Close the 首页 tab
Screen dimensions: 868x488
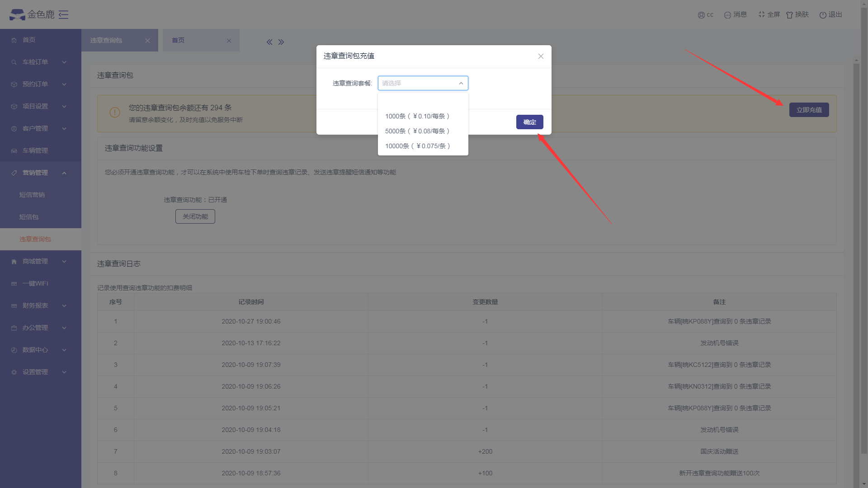[229, 41]
